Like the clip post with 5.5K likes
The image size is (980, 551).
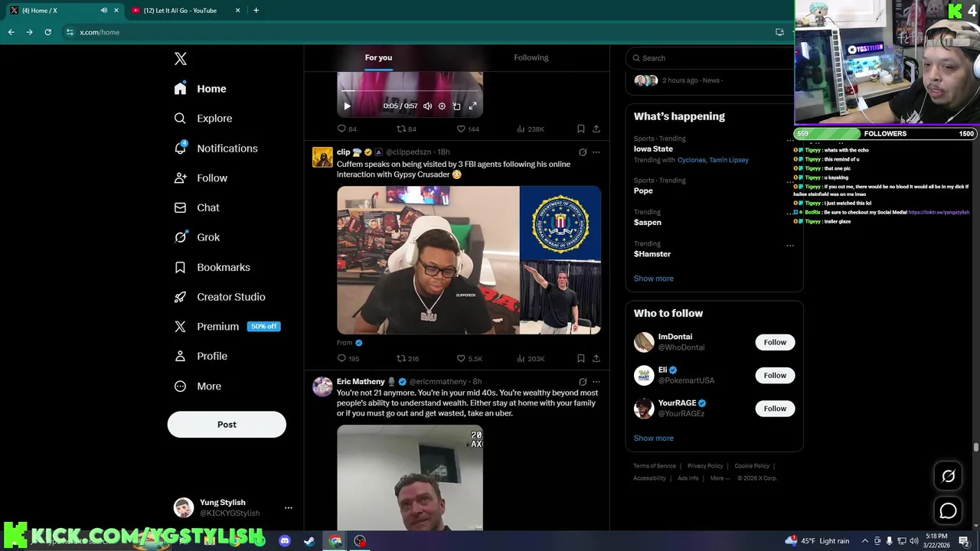tap(469, 358)
